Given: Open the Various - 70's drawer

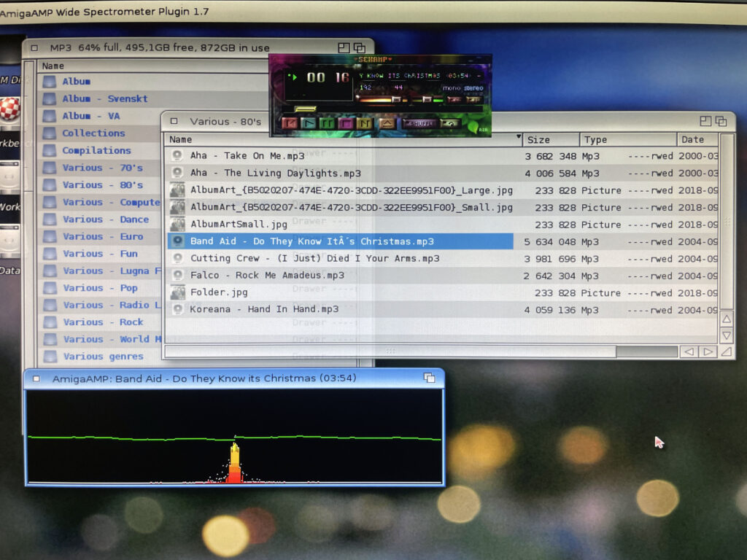Looking at the screenshot, I should pos(102,168).
